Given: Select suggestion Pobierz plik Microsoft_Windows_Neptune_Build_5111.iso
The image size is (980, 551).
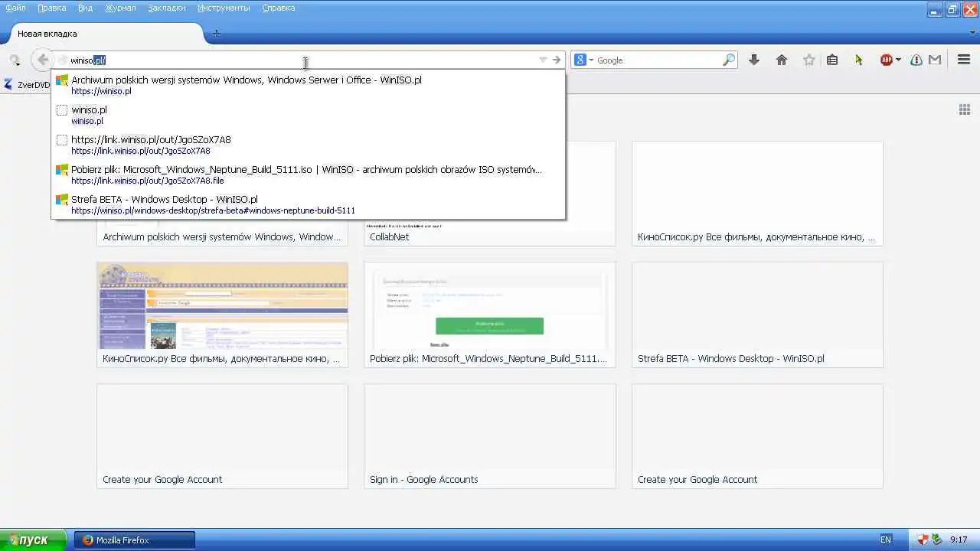Looking at the screenshot, I should (x=309, y=174).
